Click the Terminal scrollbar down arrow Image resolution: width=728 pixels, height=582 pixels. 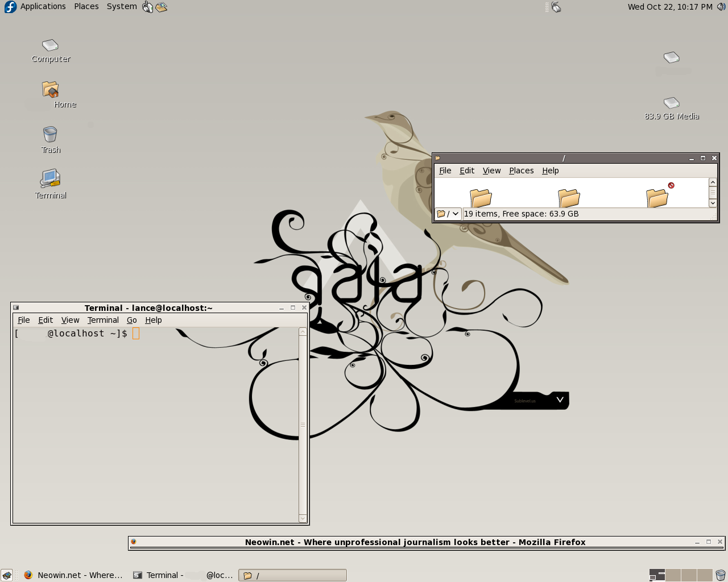tap(303, 518)
